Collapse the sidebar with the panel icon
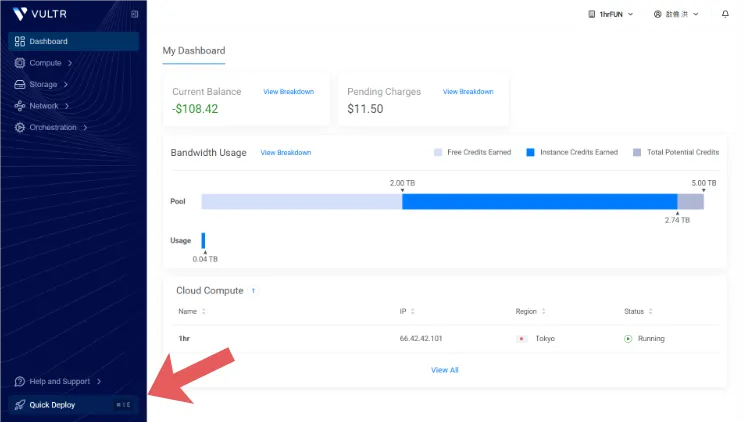This screenshot has height=422, width=750. [134, 14]
